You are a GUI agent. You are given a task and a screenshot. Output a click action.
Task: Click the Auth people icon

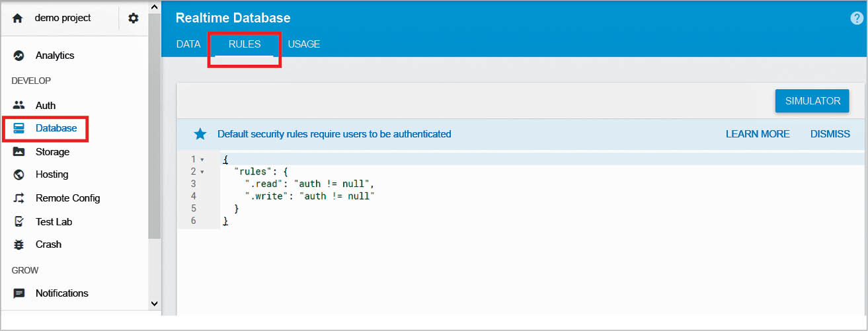tap(19, 105)
